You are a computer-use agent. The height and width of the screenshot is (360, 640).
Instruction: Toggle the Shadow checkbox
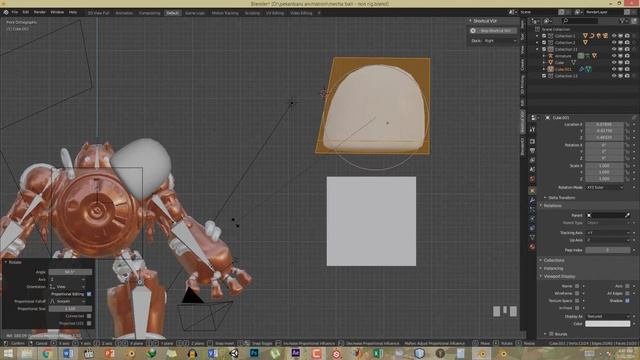627,300
